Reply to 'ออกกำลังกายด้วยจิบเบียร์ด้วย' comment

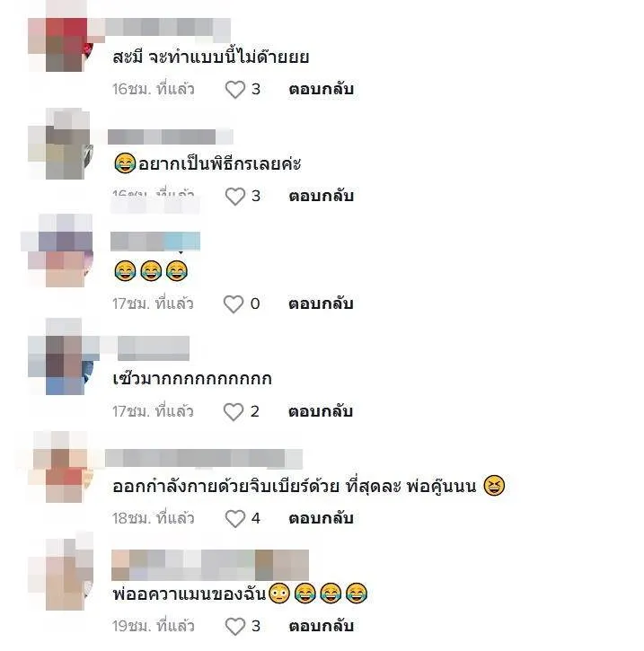[x=321, y=518]
